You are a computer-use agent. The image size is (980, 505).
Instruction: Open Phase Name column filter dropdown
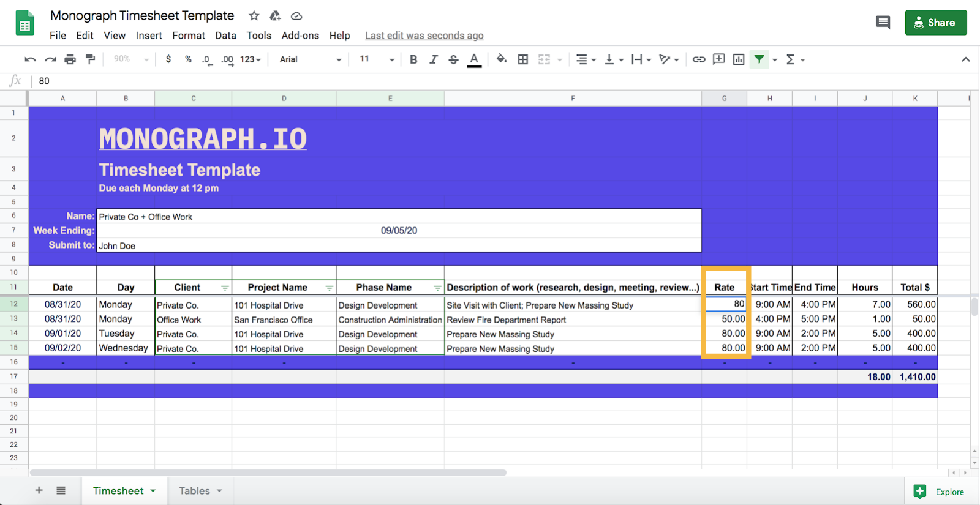[437, 288]
